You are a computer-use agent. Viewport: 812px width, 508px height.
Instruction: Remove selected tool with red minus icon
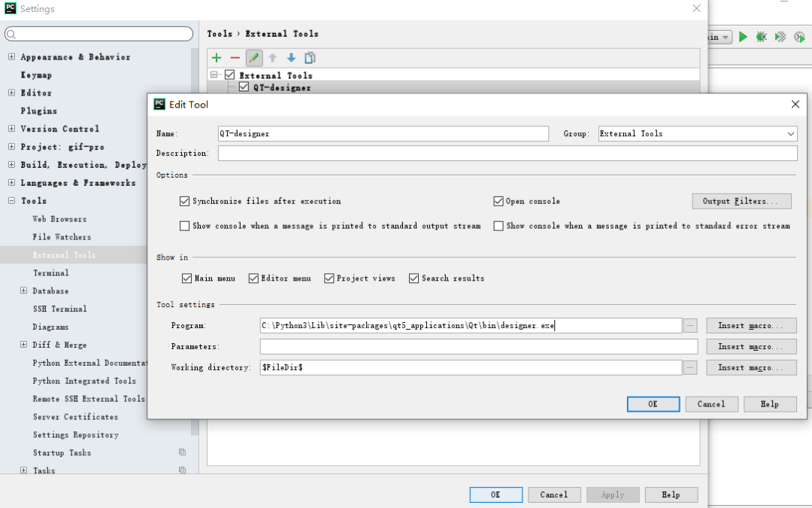click(235, 58)
